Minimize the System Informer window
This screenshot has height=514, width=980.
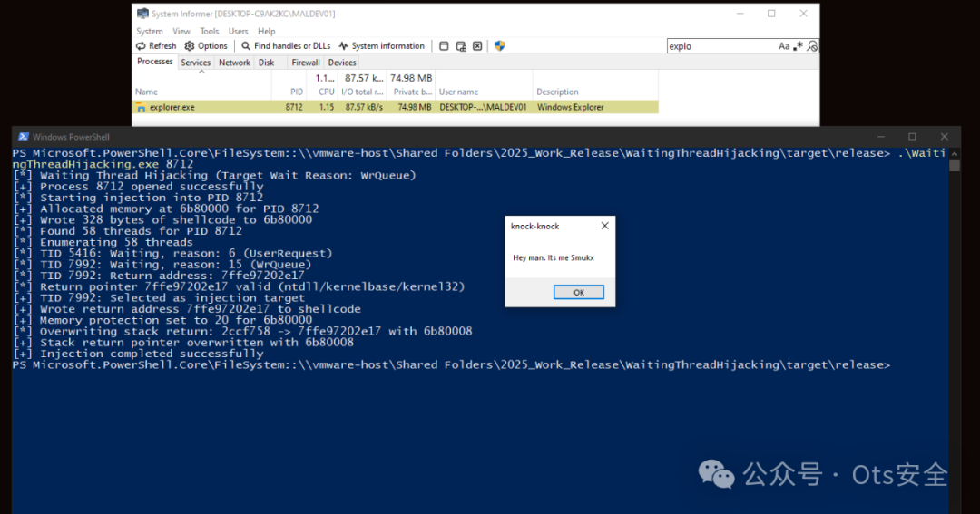coord(740,13)
